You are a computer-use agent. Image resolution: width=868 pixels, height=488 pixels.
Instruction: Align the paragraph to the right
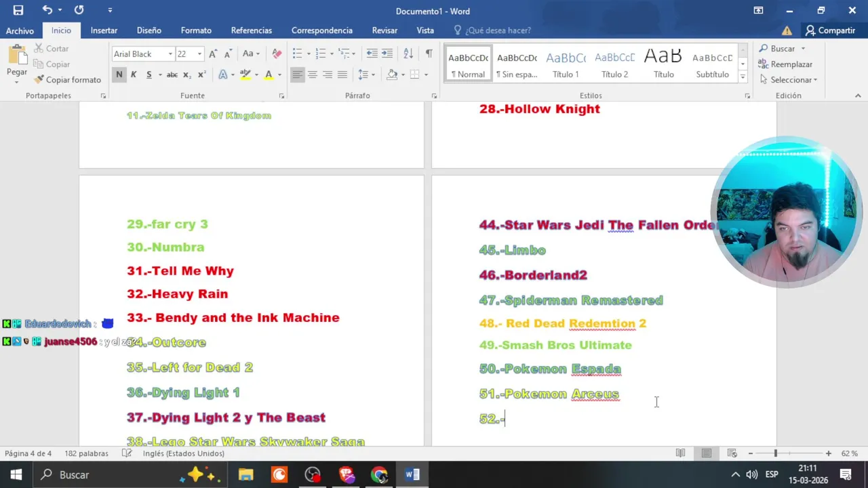click(x=328, y=75)
